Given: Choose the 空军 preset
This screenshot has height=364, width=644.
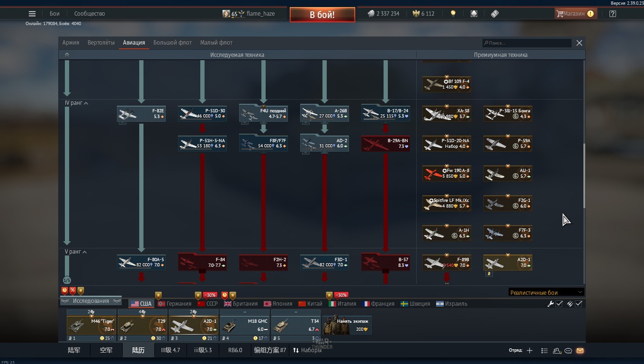Looking at the screenshot, I should [x=106, y=350].
